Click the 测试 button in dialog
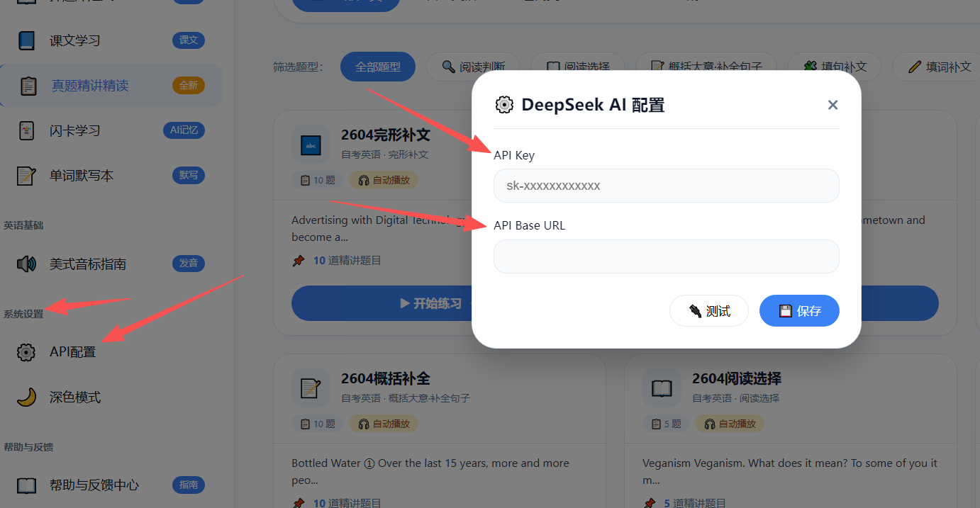This screenshot has height=508, width=980. tap(708, 311)
